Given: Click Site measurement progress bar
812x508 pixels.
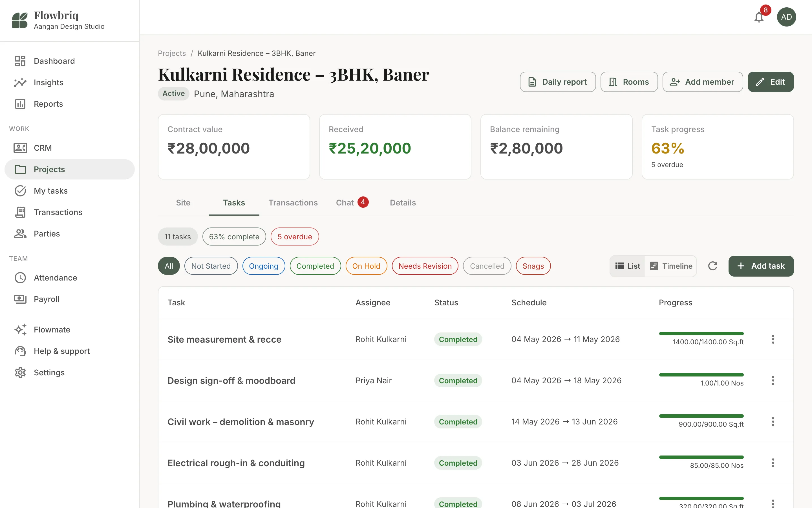Looking at the screenshot, I should pos(701,334).
